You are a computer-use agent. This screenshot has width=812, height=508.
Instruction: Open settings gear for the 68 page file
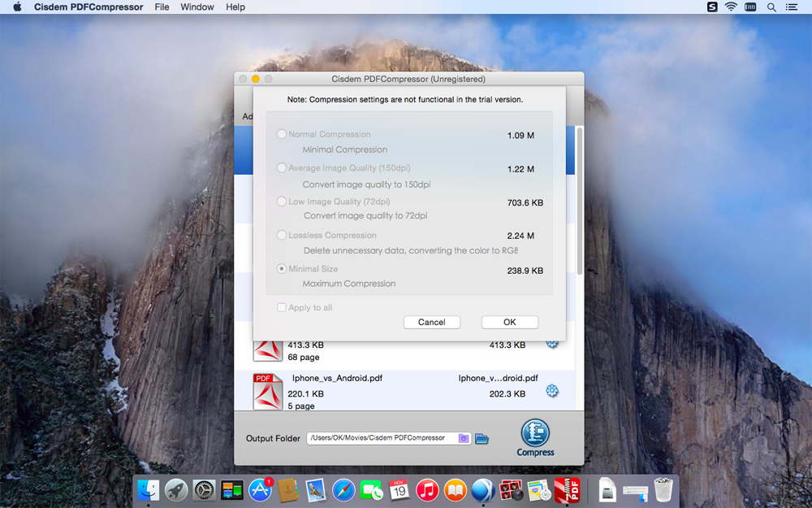[552, 344]
